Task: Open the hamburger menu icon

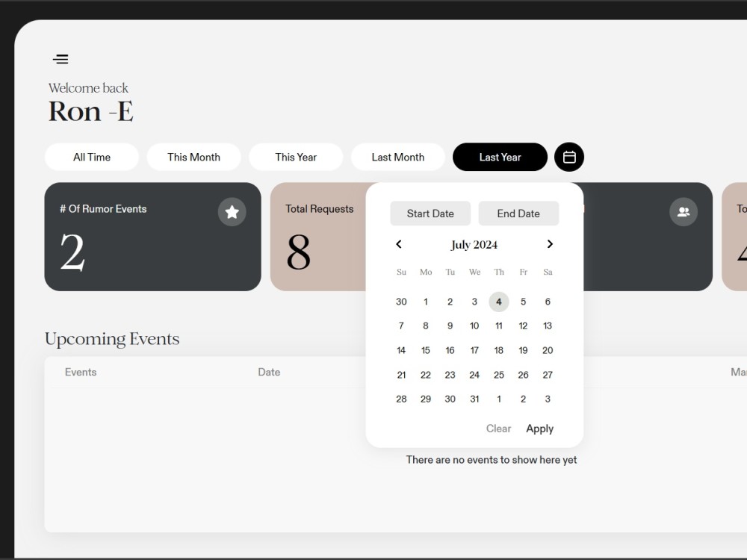Action: (x=61, y=59)
